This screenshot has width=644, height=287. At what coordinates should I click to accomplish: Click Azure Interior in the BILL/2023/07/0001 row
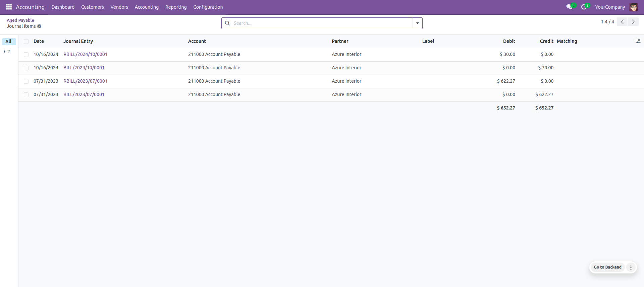[346, 94]
